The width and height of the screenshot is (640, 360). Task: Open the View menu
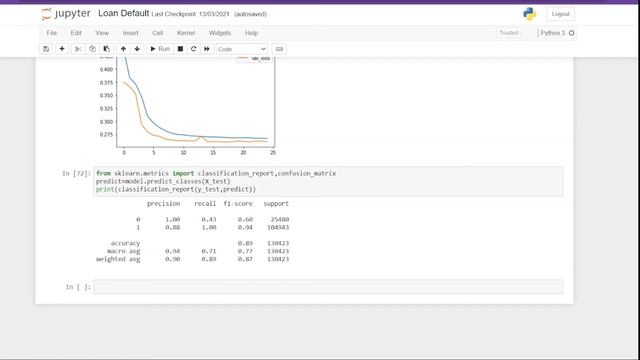pyautogui.click(x=102, y=33)
